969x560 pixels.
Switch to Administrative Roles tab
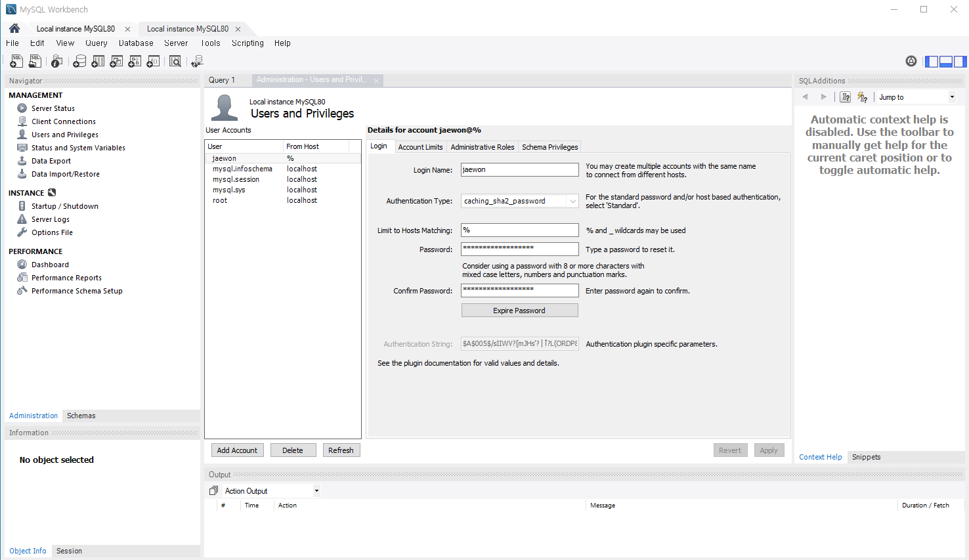coord(483,147)
